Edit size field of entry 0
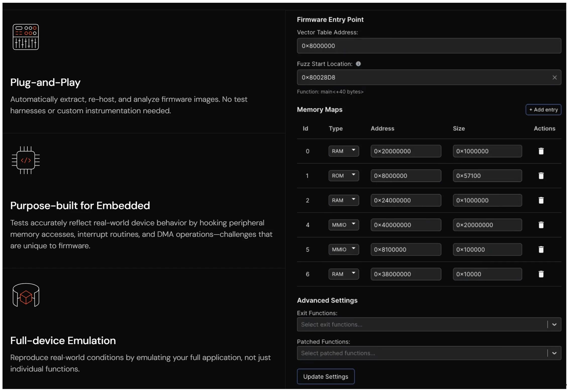This screenshot has height=392, width=567. (487, 151)
